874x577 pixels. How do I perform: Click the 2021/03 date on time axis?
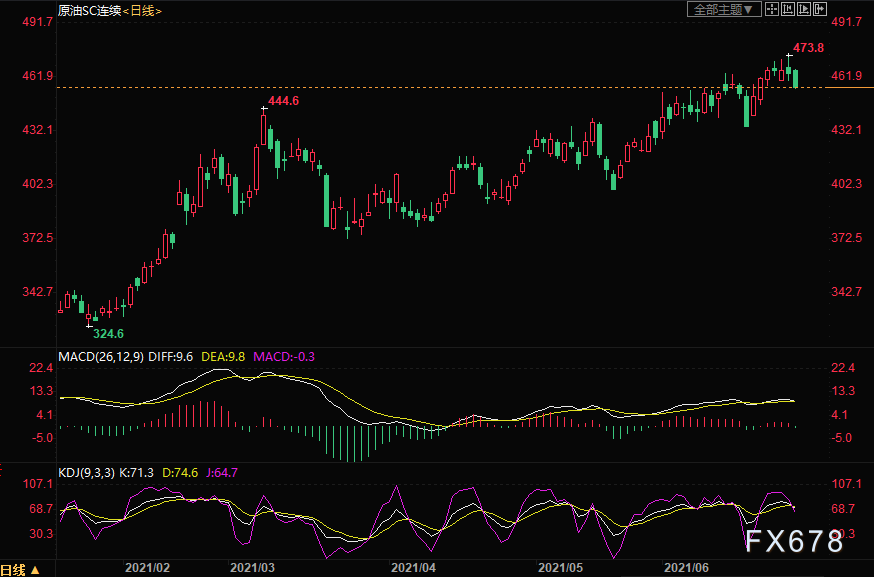[252, 567]
